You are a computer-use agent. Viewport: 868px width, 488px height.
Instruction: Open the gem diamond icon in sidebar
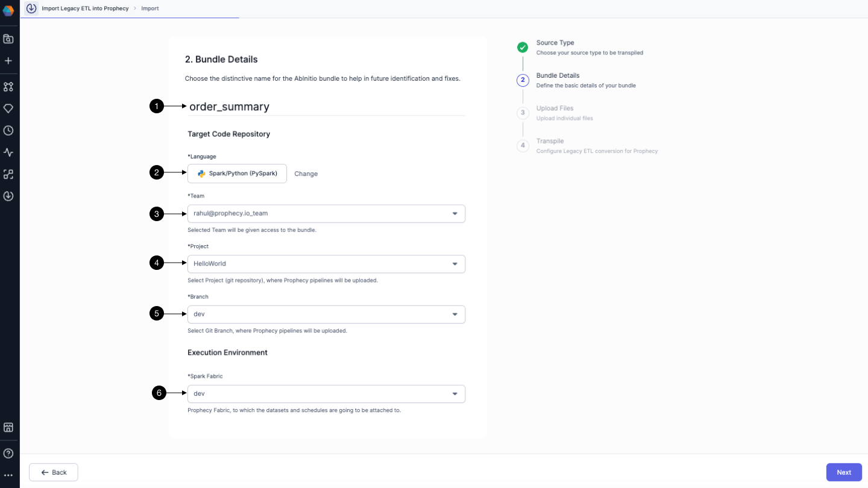pyautogui.click(x=8, y=108)
